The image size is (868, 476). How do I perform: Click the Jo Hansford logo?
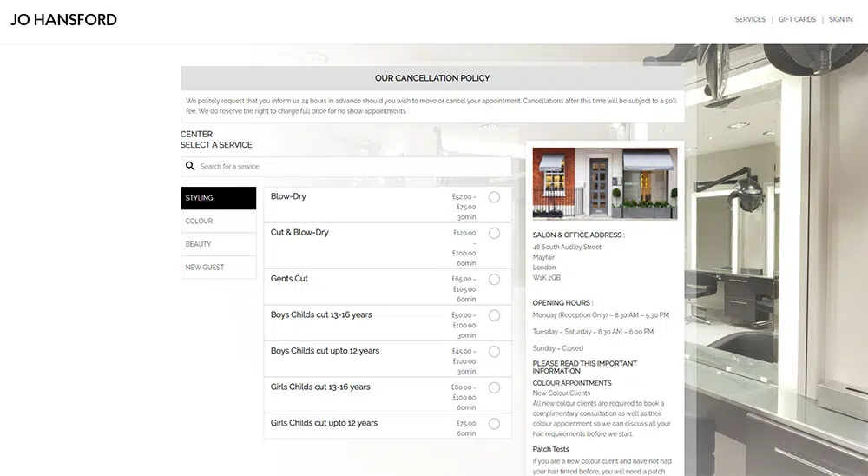[x=63, y=20]
